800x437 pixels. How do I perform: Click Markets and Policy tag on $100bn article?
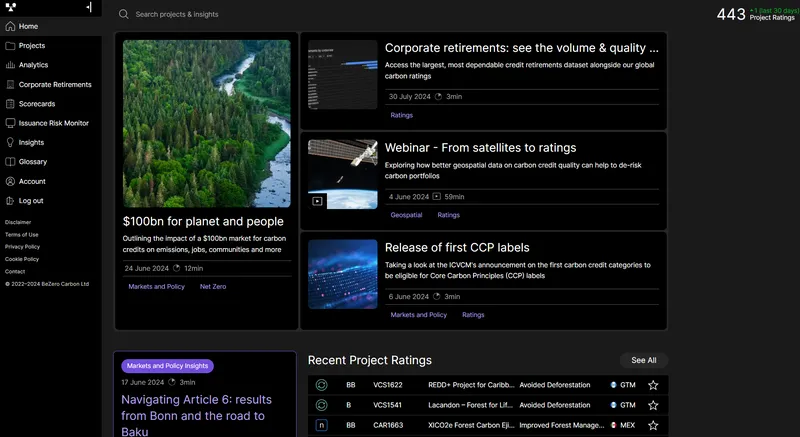coord(156,287)
